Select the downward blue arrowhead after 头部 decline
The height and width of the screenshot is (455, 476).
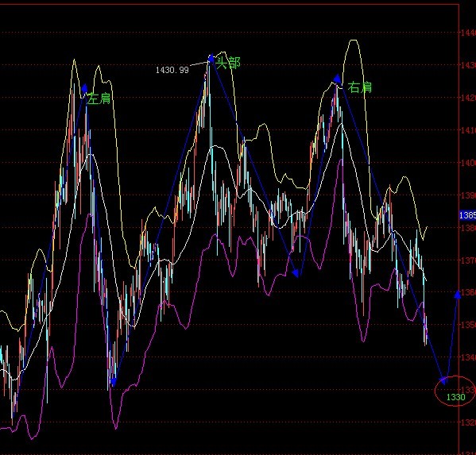296,273
